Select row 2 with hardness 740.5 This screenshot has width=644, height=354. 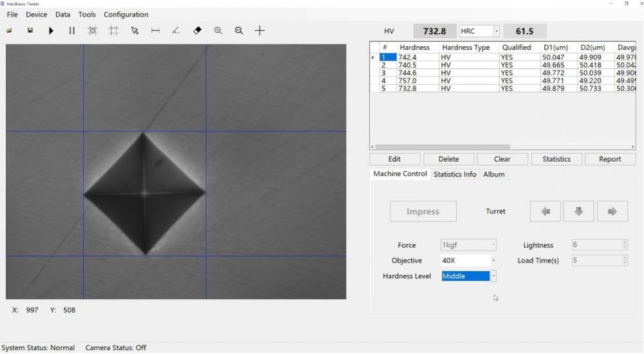(503, 65)
